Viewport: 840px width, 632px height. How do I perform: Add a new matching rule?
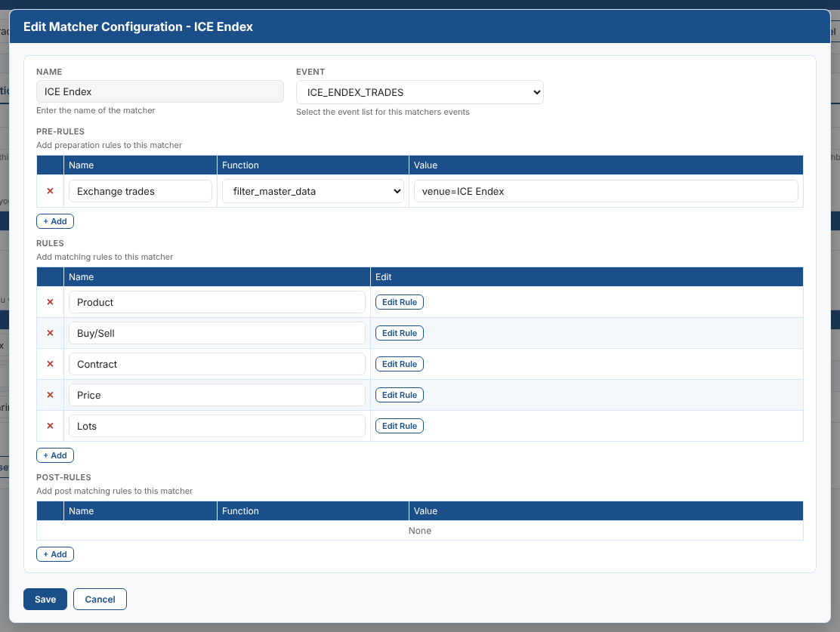click(55, 455)
